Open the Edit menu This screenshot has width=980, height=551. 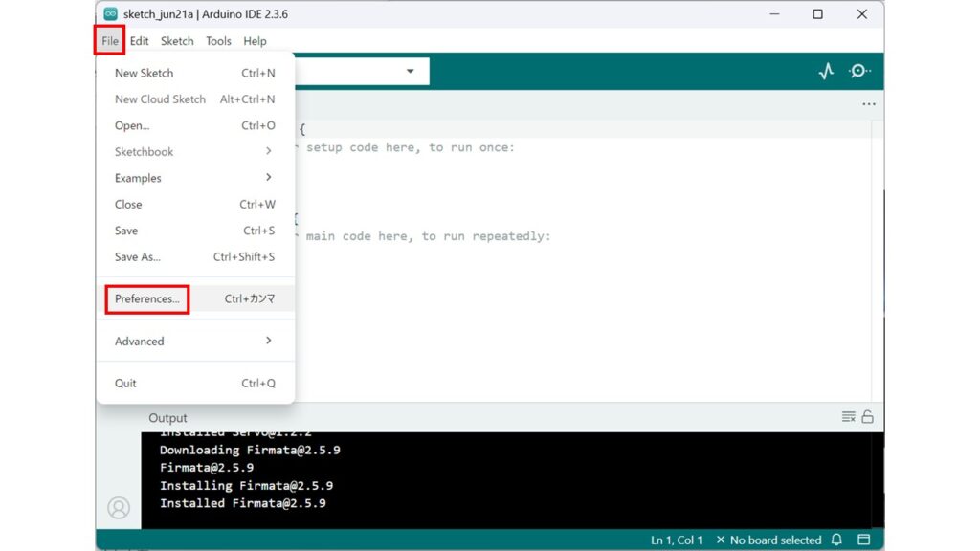tap(139, 41)
